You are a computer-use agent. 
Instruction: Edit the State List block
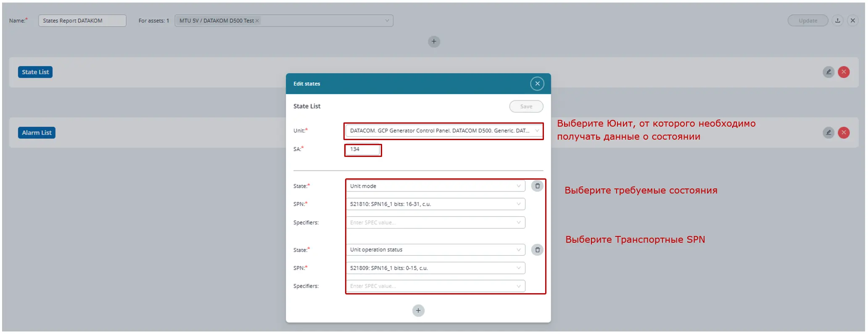[x=828, y=72]
